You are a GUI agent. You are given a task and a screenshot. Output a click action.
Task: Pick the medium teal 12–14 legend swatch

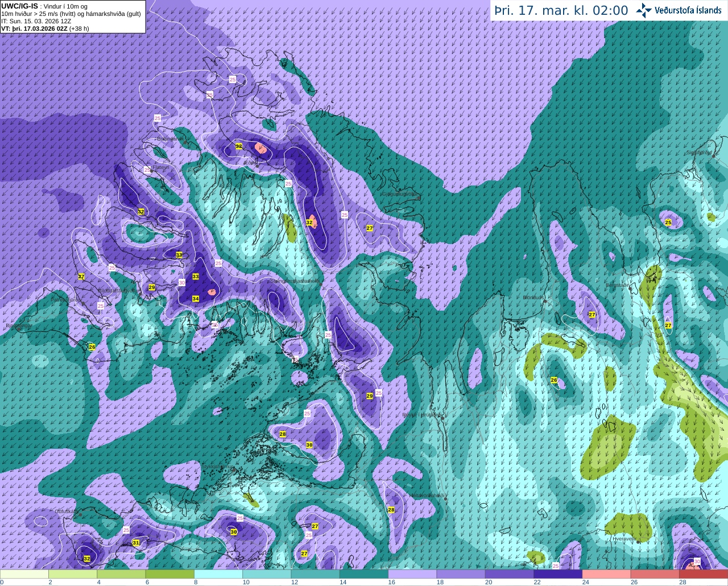click(316, 573)
